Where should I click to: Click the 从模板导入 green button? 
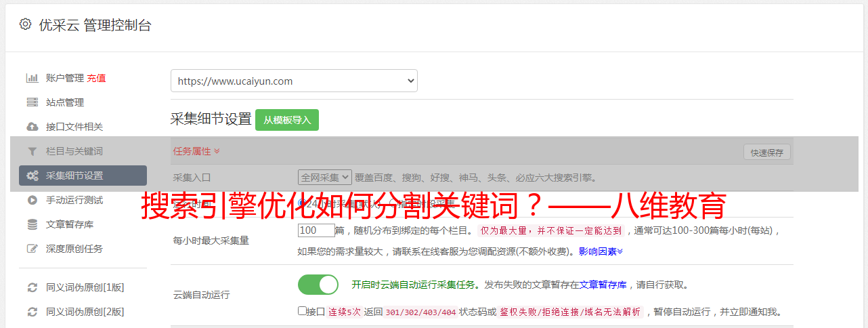(287, 120)
